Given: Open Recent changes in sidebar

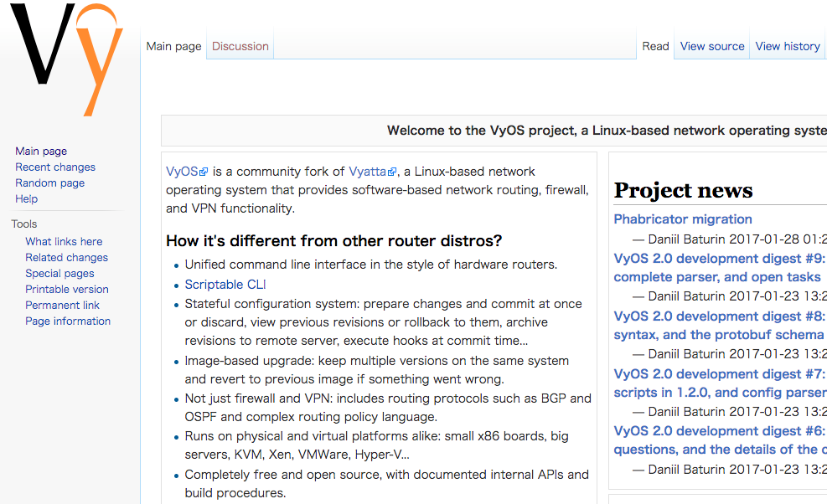Looking at the screenshot, I should click(x=55, y=167).
